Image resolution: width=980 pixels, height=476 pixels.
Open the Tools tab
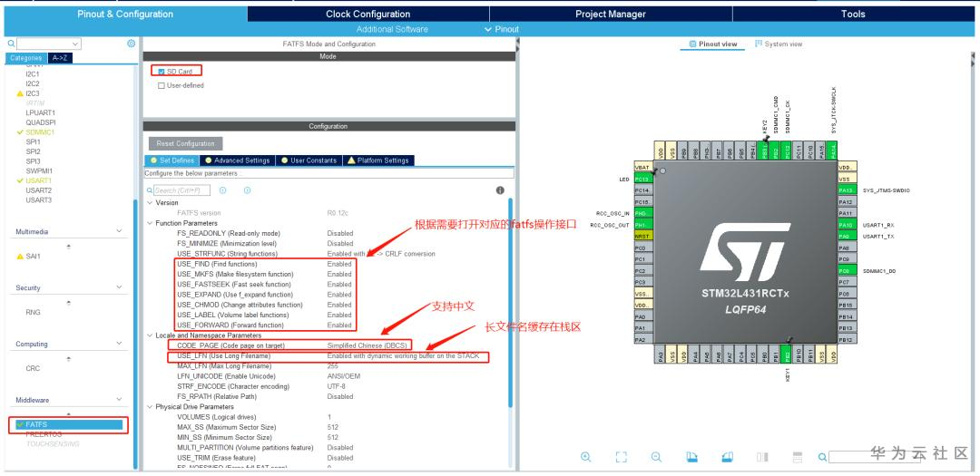853,14
